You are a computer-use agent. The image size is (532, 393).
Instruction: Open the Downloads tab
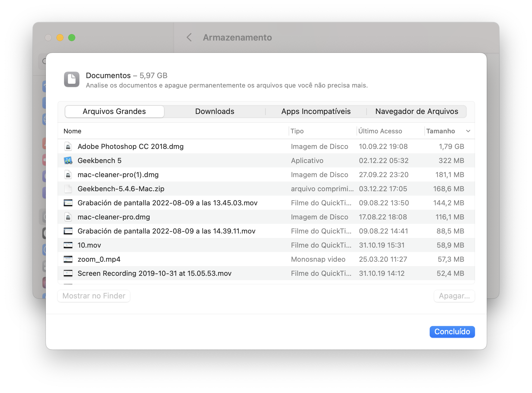215,111
